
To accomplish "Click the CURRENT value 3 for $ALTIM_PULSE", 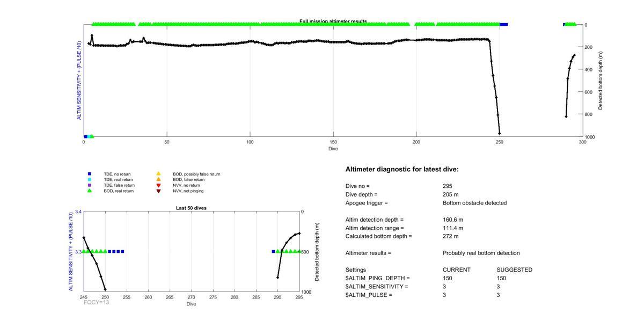I will click(444, 295).
